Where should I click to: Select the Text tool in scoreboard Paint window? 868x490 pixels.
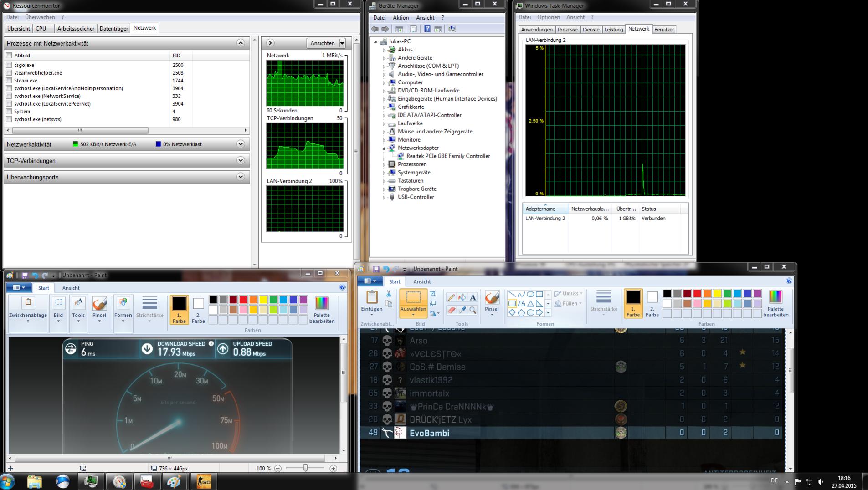click(473, 297)
